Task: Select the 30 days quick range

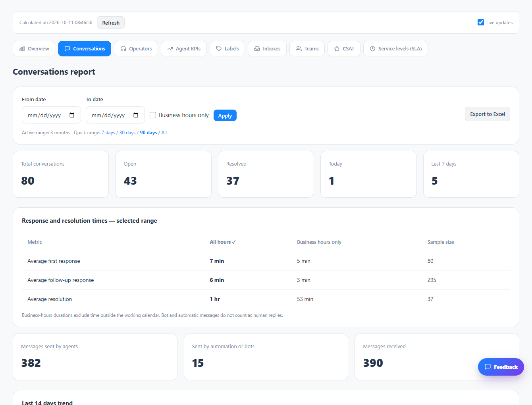Action: [127, 133]
